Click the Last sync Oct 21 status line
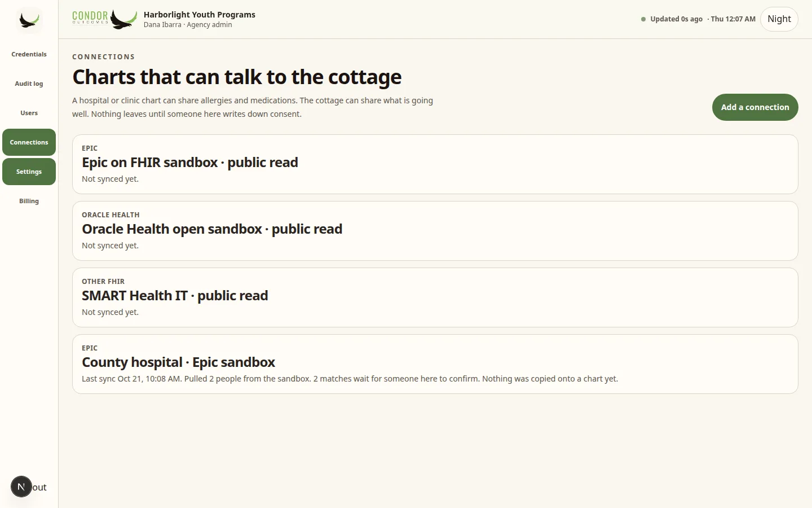This screenshot has width=812, height=508. [350, 379]
